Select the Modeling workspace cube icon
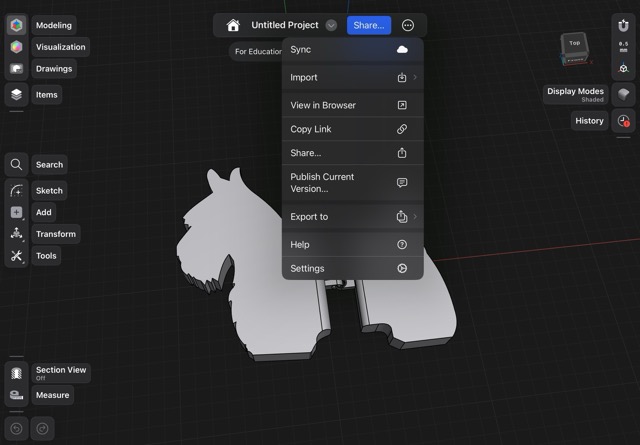This screenshot has height=445, width=640. click(16, 25)
